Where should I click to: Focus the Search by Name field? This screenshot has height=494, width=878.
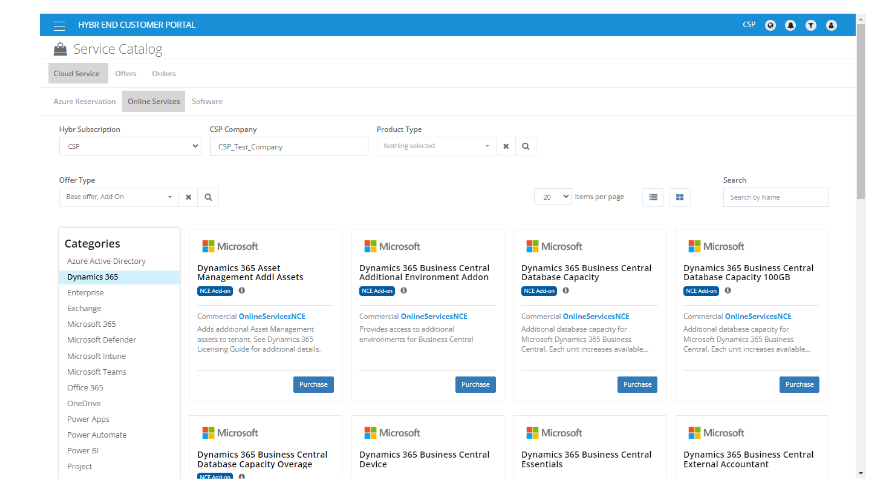(776, 197)
